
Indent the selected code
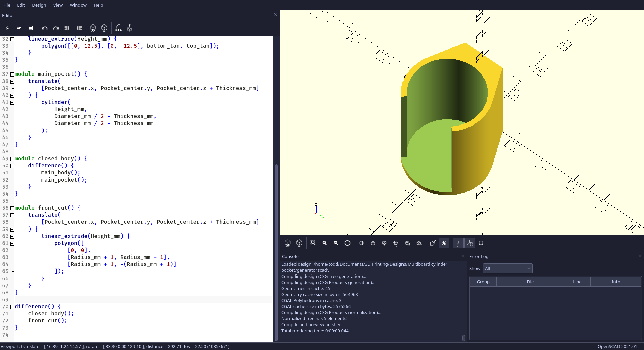[x=79, y=28]
